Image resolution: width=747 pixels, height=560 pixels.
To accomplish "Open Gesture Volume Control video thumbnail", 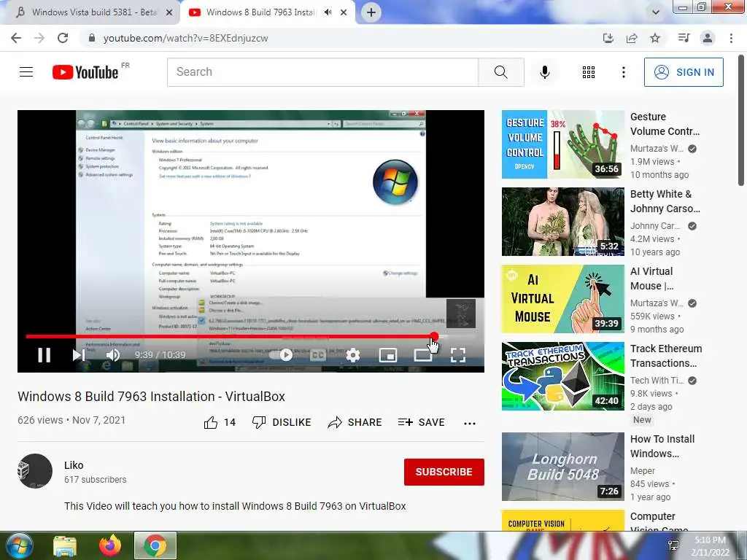I will 562,144.
